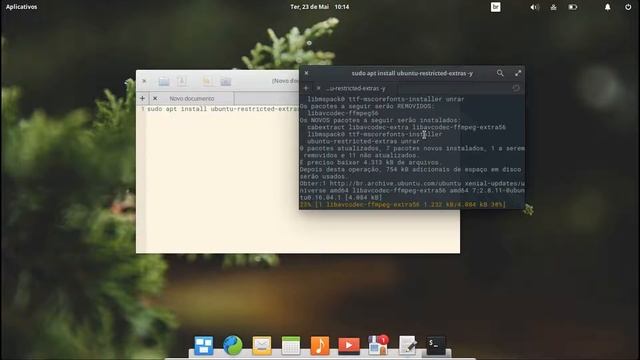
Task: Open the Aplicativos menu
Action: click(21, 7)
